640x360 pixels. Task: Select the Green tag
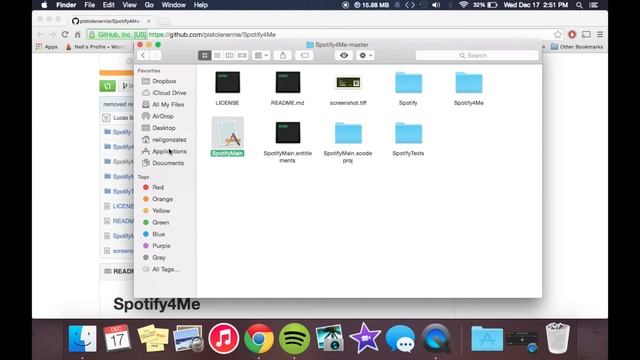click(x=160, y=222)
